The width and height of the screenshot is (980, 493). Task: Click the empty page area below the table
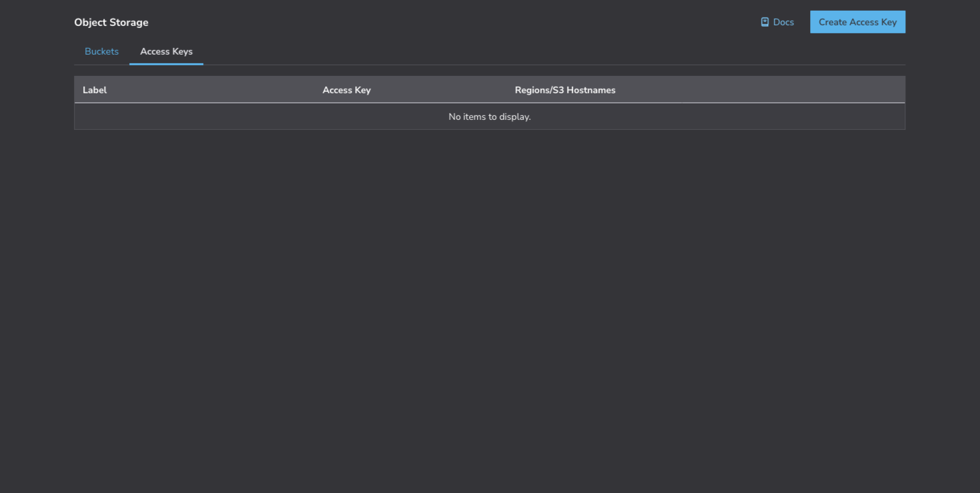coord(490,300)
